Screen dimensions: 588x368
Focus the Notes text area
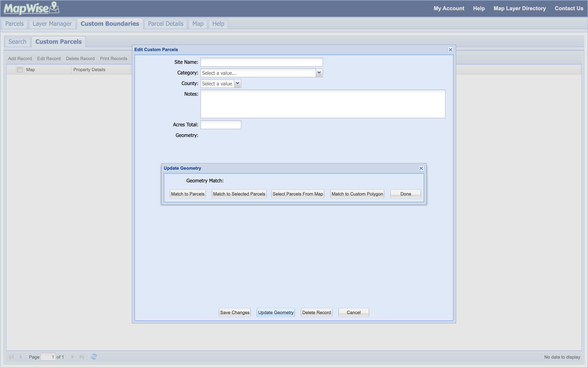[x=323, y=104]
